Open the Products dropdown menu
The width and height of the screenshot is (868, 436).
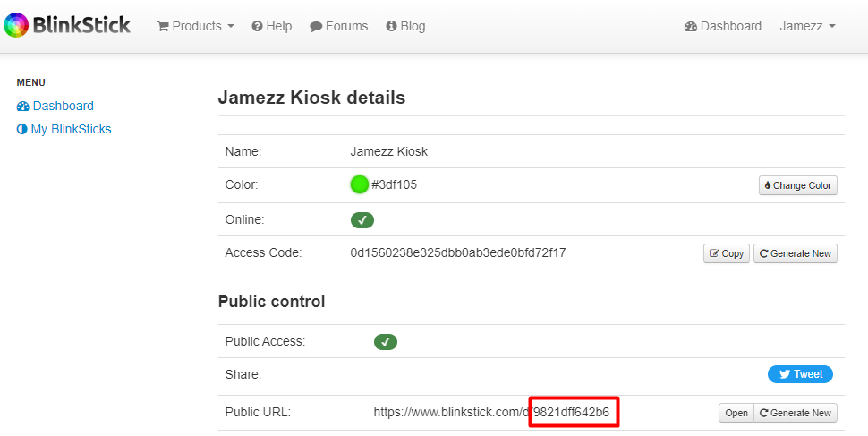195,26
